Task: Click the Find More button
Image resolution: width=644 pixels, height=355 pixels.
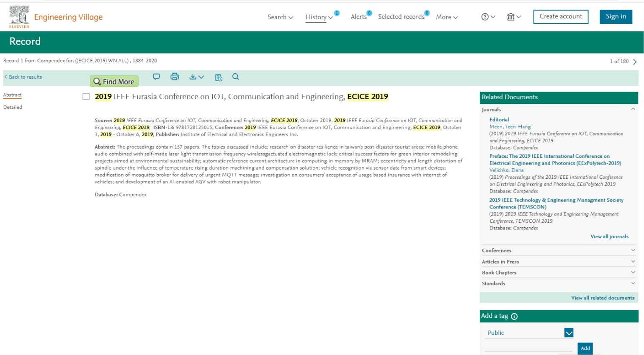Action: 114,81
